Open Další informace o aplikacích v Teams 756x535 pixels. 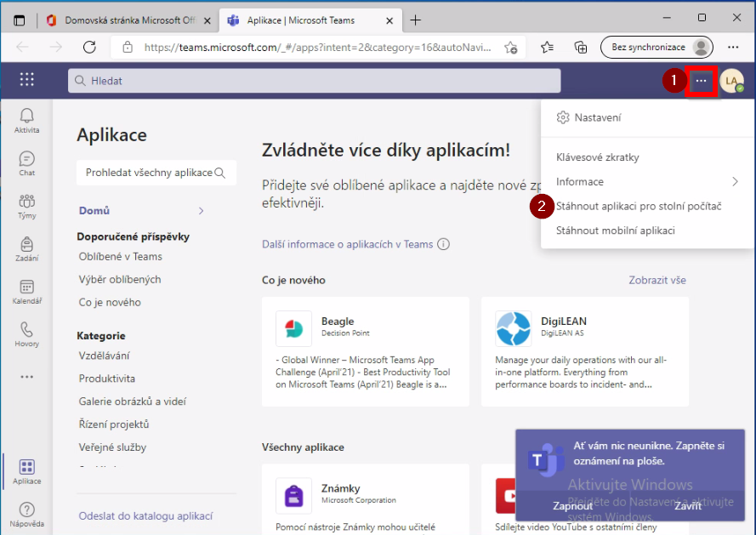click(x=347, y=244)
